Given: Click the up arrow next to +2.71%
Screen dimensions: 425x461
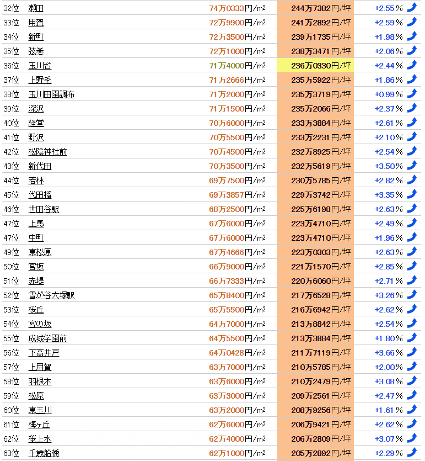Looking at the screenshot, I should pos(412,281).
